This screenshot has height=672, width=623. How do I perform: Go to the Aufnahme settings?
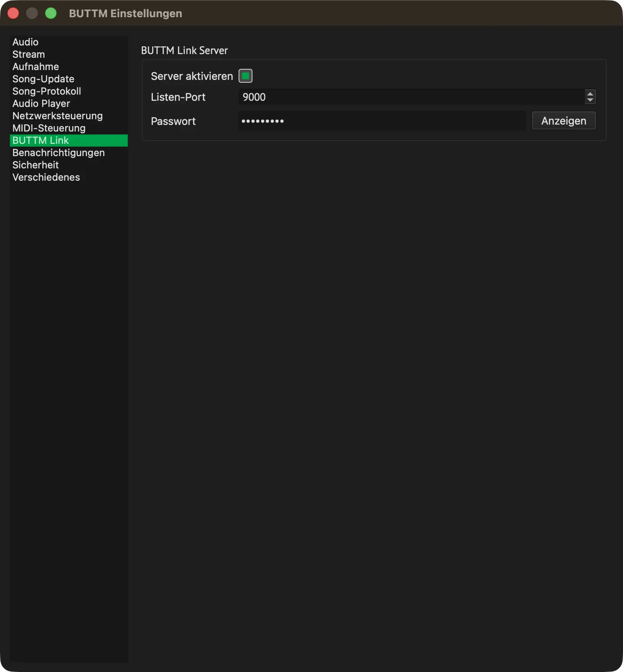(68, 67)
